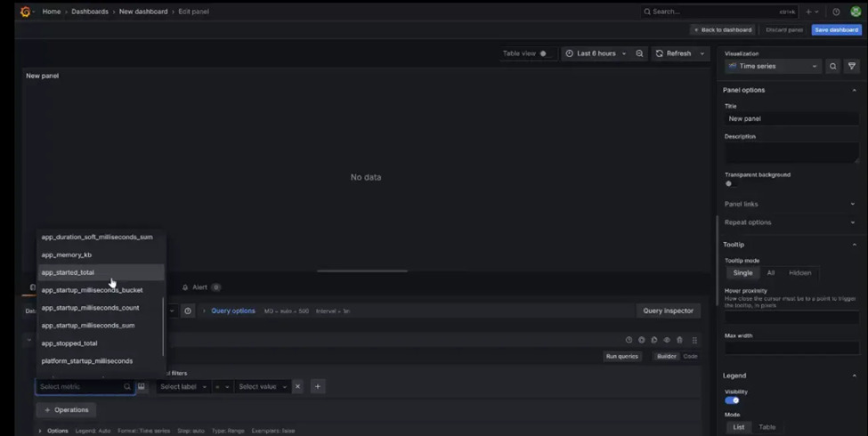Focus the Select metric input
The width and height of the screenshot is (868, 436).
tap(85, 387)
